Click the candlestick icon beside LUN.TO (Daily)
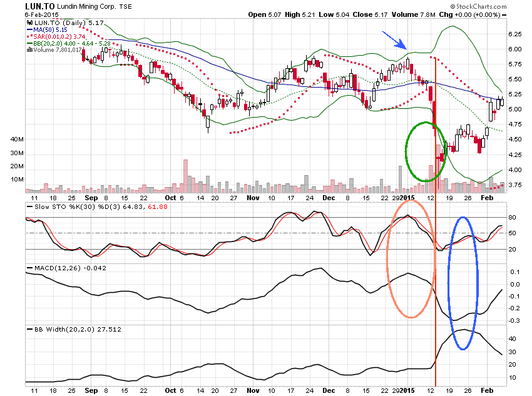This screenshot has width=532, height=396. 29,23
